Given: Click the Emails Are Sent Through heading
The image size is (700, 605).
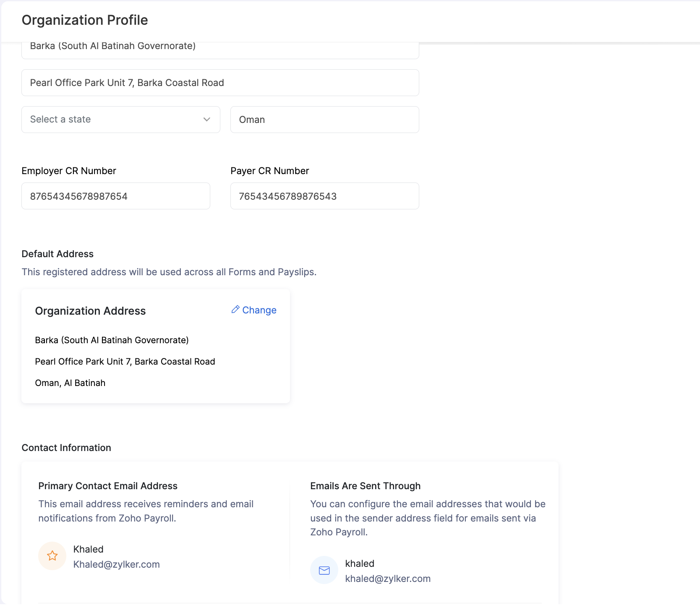Looking at the screenshot, I should [365, 486].
